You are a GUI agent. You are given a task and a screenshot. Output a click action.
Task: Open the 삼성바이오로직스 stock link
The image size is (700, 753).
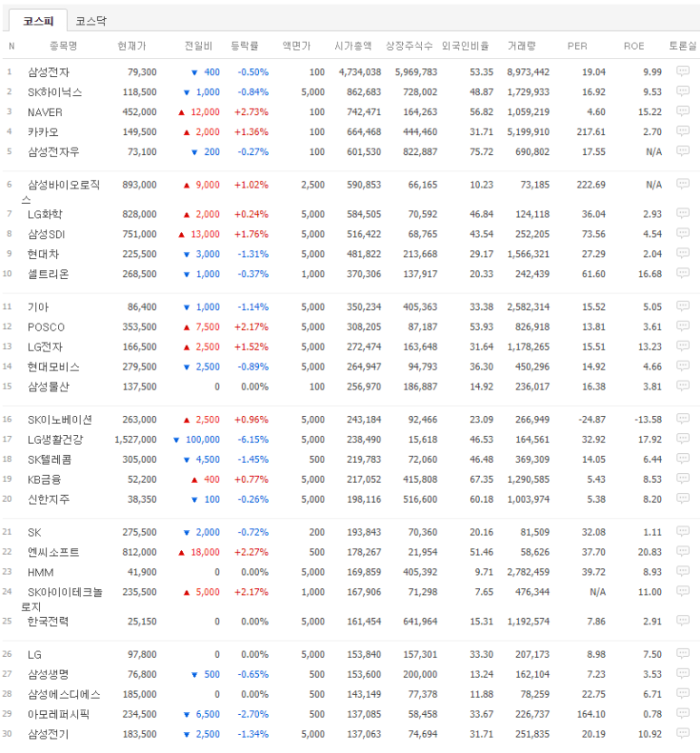click(61, 191)
